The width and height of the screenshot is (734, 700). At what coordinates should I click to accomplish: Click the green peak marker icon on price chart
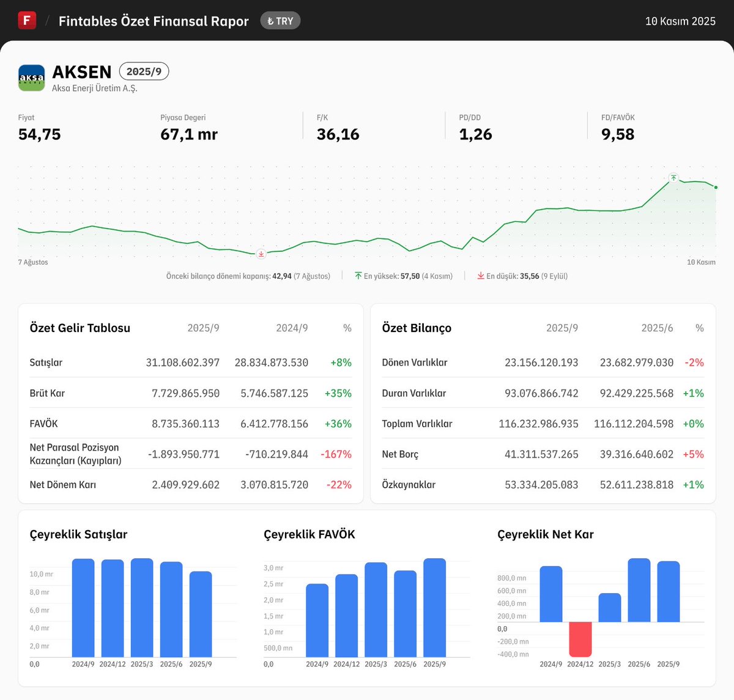(x=673, y=178)
